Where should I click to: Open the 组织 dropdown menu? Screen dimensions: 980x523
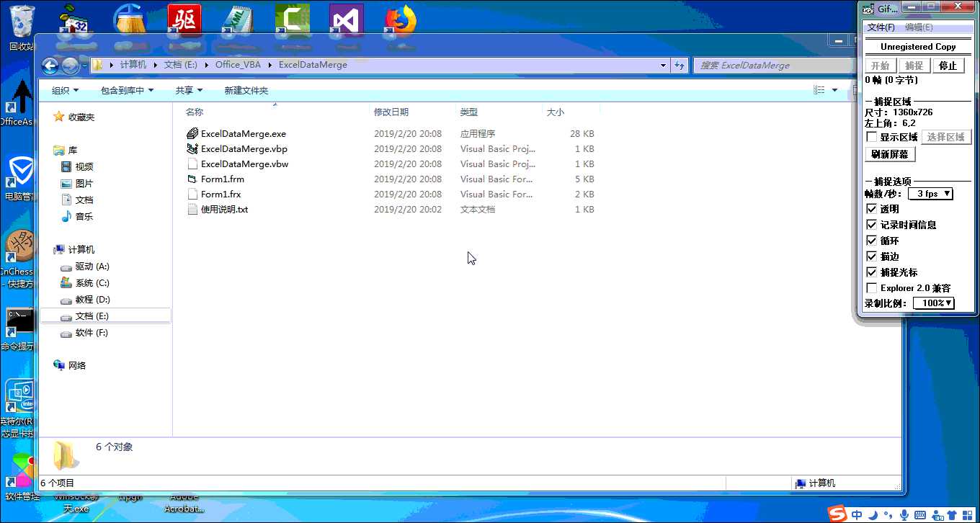point(65,90)
